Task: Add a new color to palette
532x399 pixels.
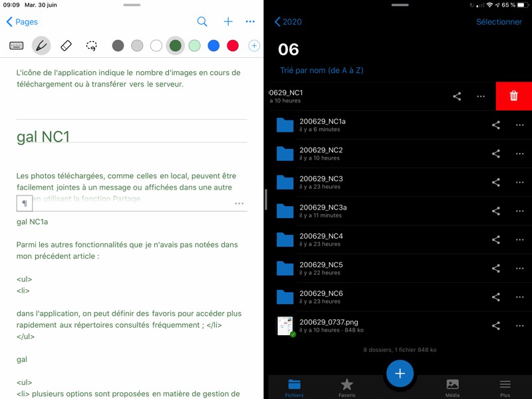Action: [x=254, y=46]
